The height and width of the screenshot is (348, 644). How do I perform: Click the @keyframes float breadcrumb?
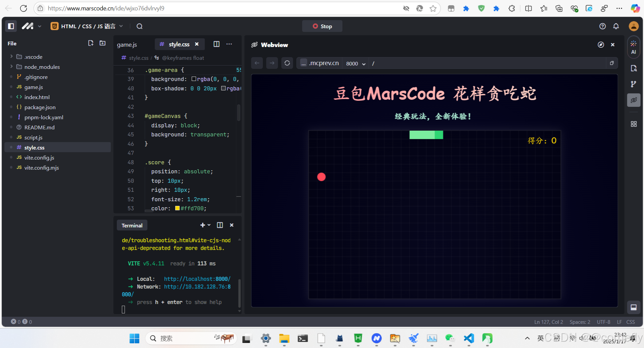(x=183, y=58)
